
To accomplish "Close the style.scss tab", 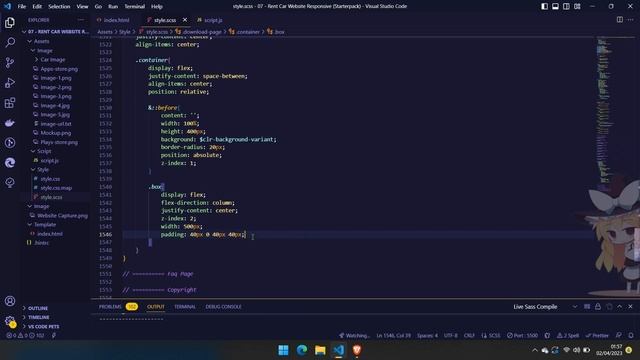I will coord(185,20).
